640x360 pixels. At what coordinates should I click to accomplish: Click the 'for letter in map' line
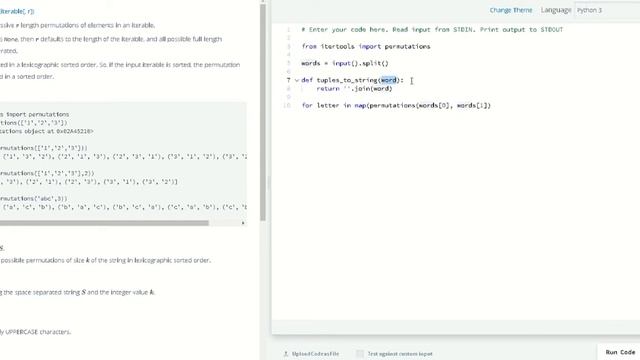(396, 105)
